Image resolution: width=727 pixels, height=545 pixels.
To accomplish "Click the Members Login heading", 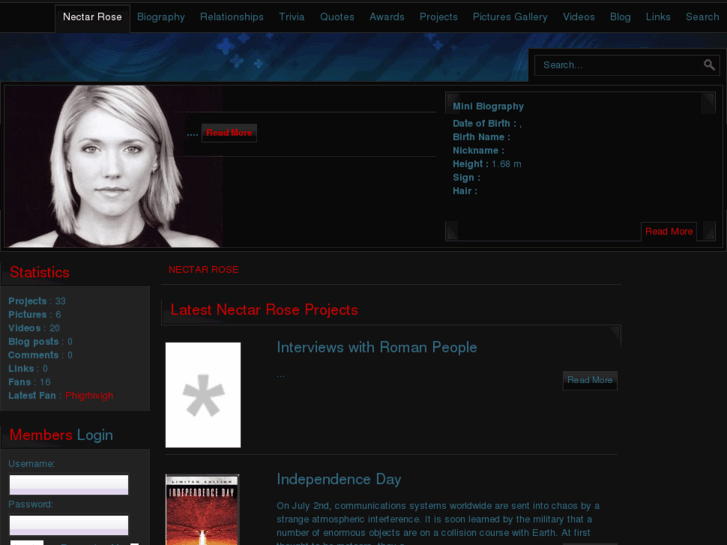I will pyautogui.click(x=61, y=435).
